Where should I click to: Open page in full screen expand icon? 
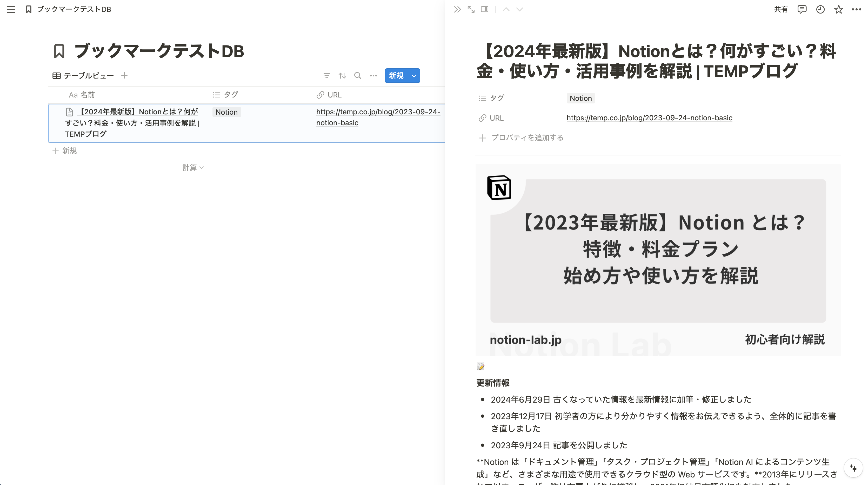[471, 9]
